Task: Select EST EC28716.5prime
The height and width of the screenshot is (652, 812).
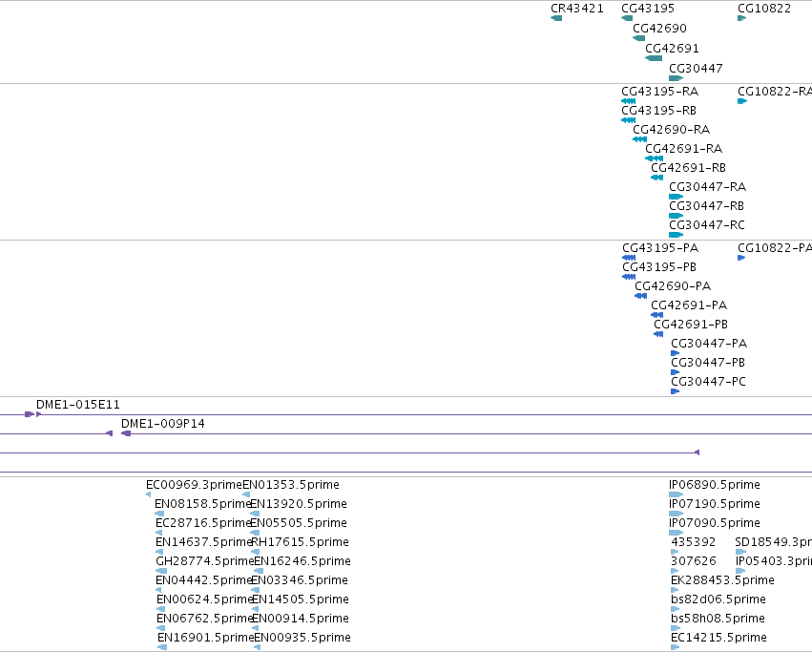Action: coord(203,523)
